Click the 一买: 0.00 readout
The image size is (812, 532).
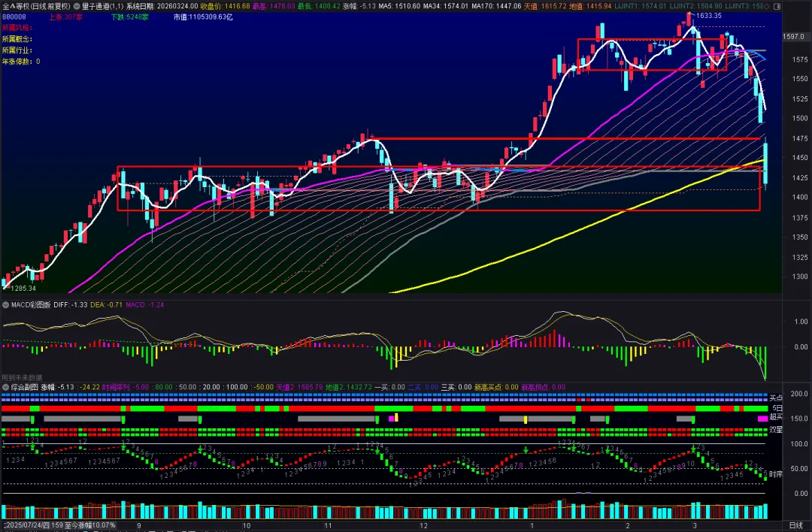pyautogui.click(x=389, y=387)
